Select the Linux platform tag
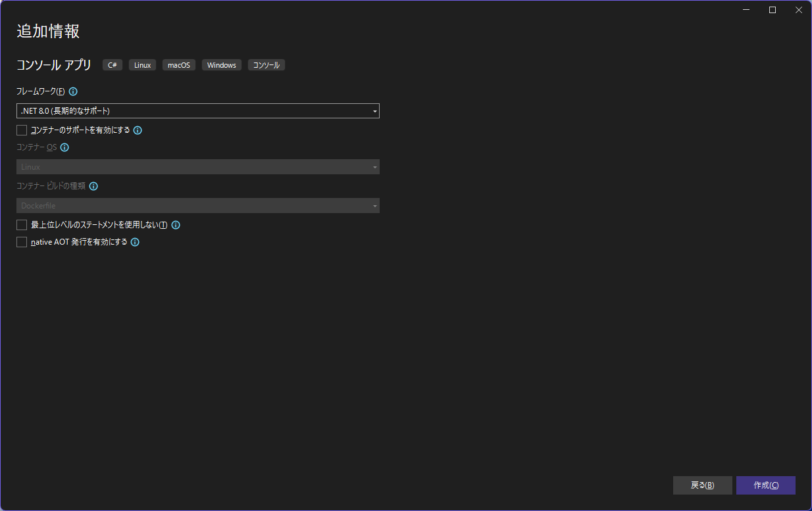812x511 pixels. tap(142, 64)
